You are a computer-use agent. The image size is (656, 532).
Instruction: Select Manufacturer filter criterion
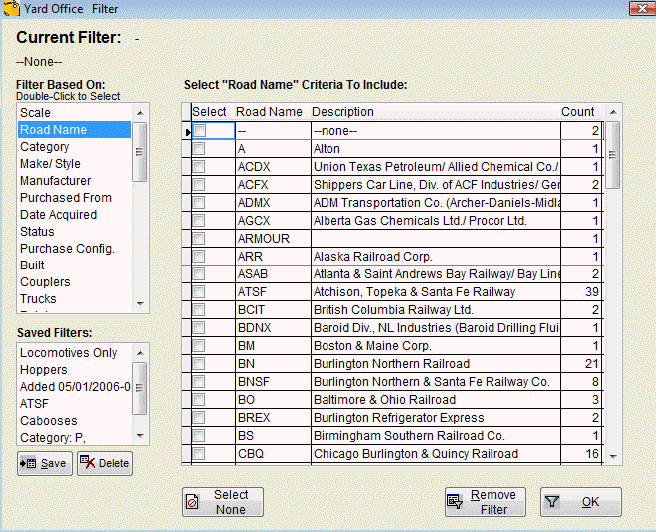74,181
